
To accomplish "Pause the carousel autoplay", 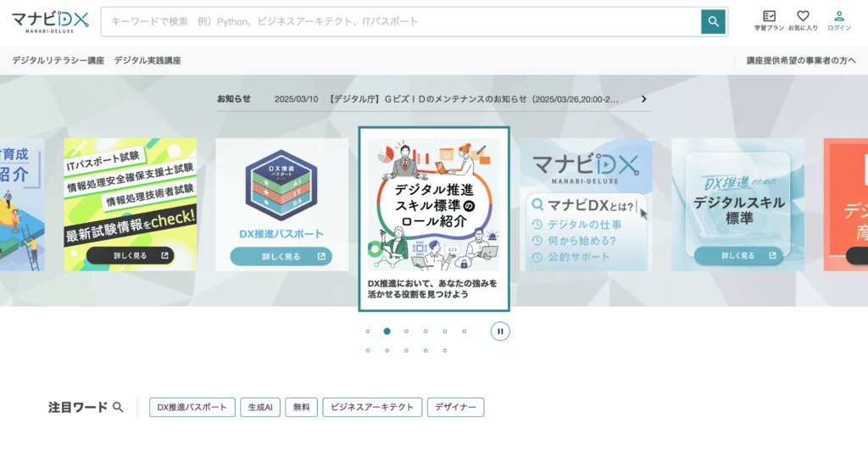I will [500, 331].
